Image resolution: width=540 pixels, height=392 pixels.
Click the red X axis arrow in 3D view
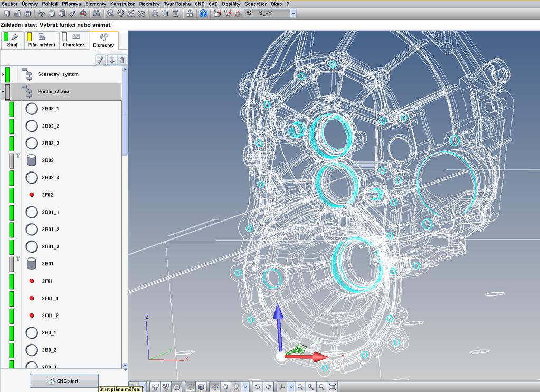[307, 357]
